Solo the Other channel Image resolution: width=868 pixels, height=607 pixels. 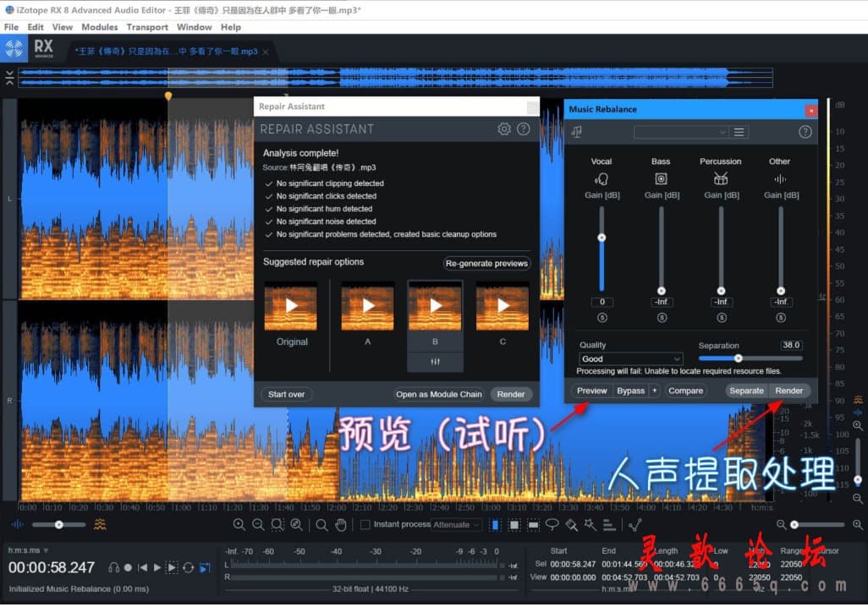pos(781,318)
